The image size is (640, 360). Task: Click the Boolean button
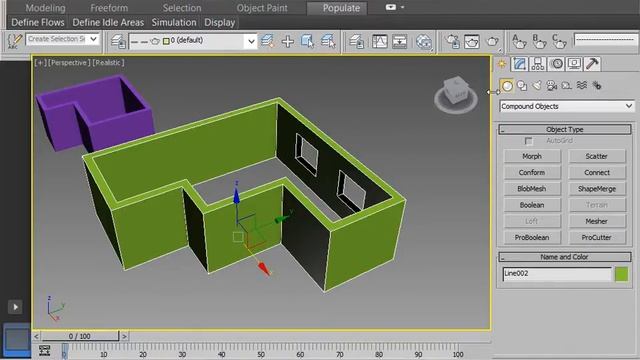tap(532, 205)
